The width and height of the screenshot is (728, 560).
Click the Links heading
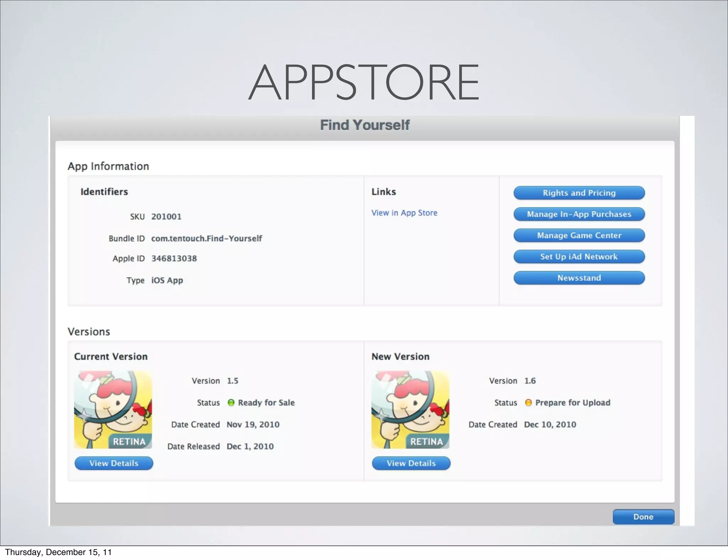click(384, 192)
